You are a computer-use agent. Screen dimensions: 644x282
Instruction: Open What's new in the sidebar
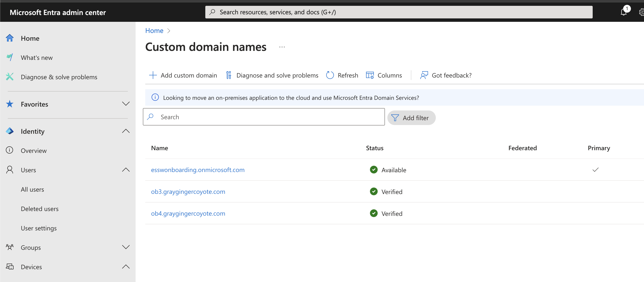coord(37,58)
